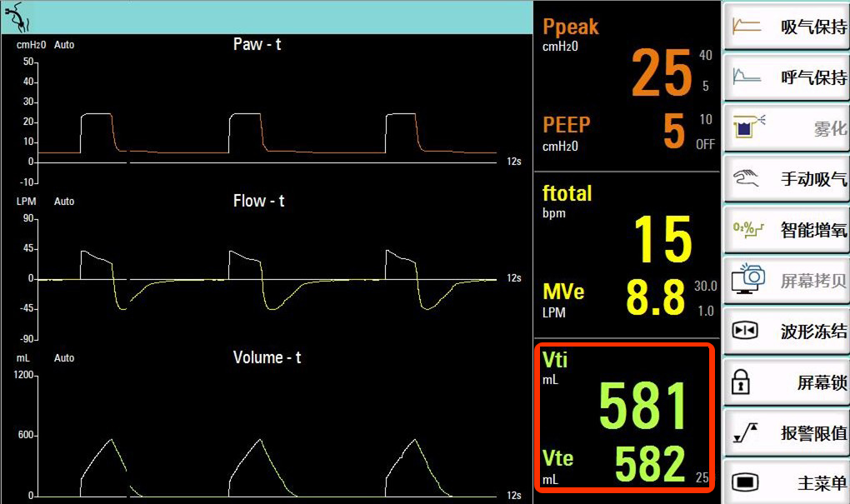This screenshot has height=504, width=850.
Task: Toggle the screen lock (屏幕锁)
Action: (x=787, y=382)
